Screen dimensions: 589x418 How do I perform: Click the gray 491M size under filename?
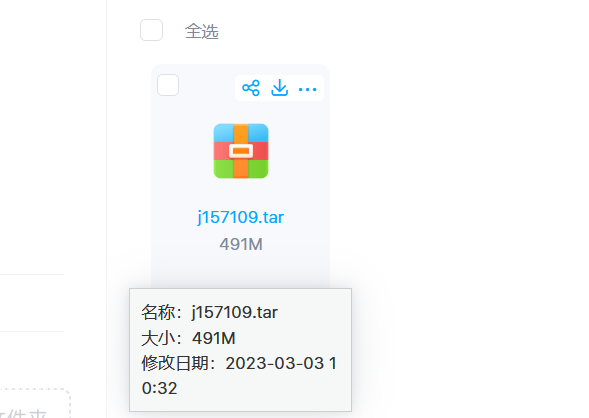(x=241, y=244)
